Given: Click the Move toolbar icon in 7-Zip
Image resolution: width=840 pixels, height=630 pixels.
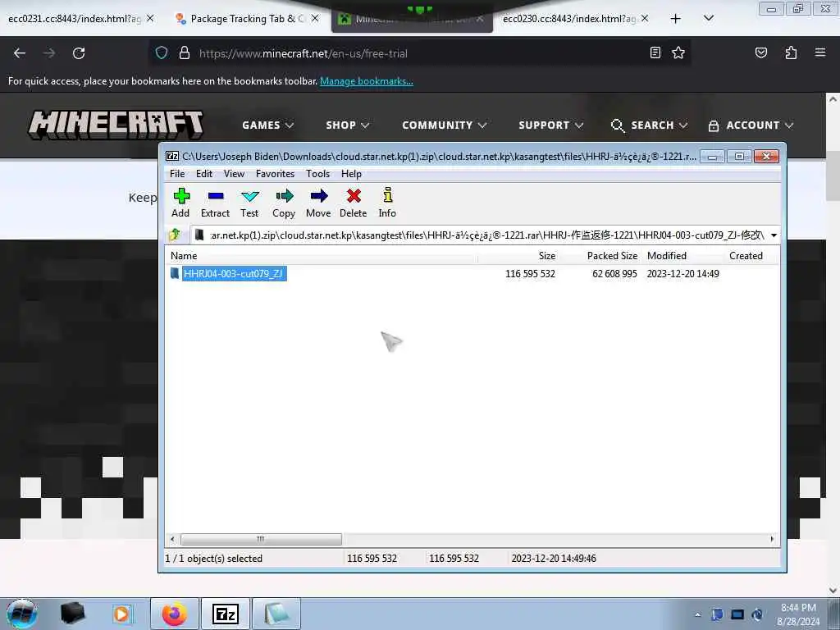Looking at the screenshot, I should coord(319,203).
